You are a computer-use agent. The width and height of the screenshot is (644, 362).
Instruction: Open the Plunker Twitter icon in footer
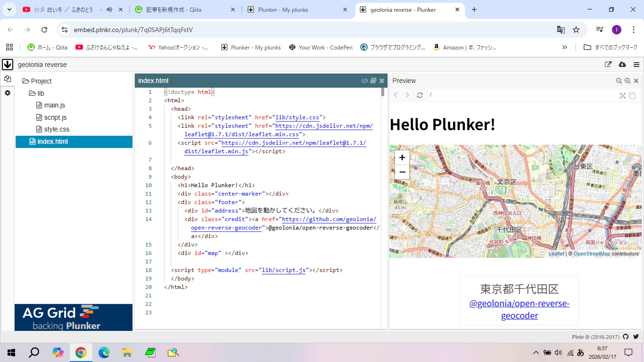pos(636,337)
